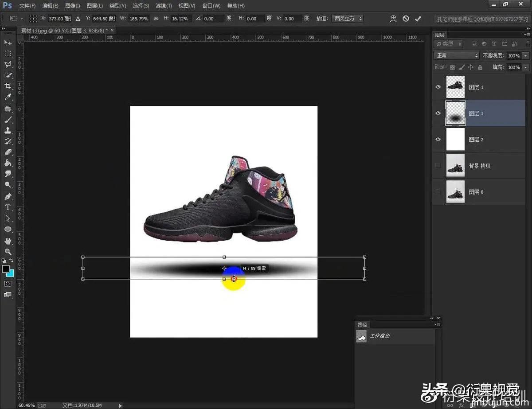Select the Quick Selection tool
The image size is (532, 409).
pyautogui.click(x=8, y=75)
